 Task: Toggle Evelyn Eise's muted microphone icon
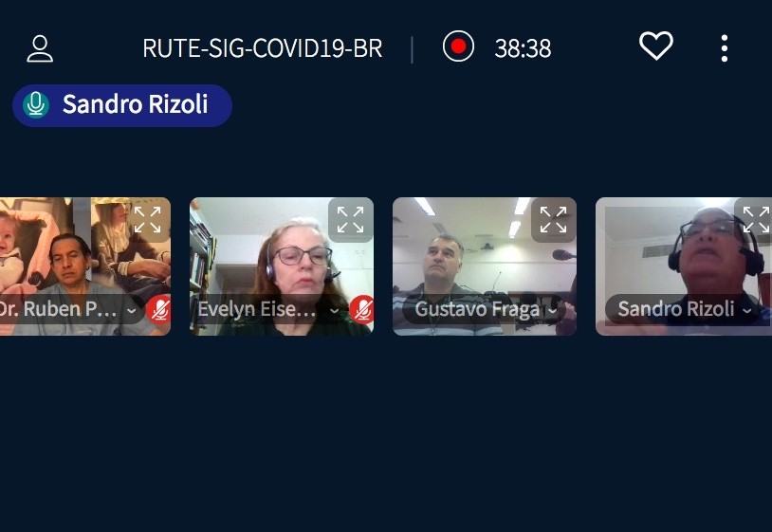click(362, 309)
